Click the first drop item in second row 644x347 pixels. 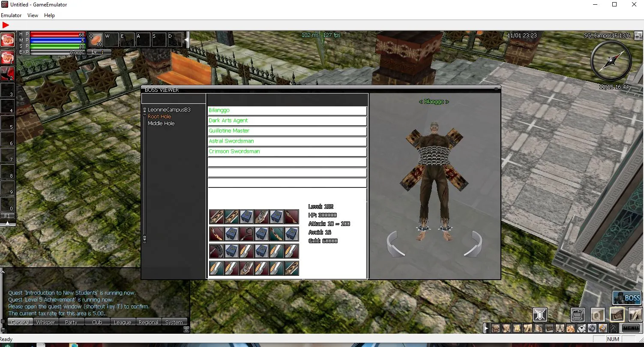tap(216, 234)
